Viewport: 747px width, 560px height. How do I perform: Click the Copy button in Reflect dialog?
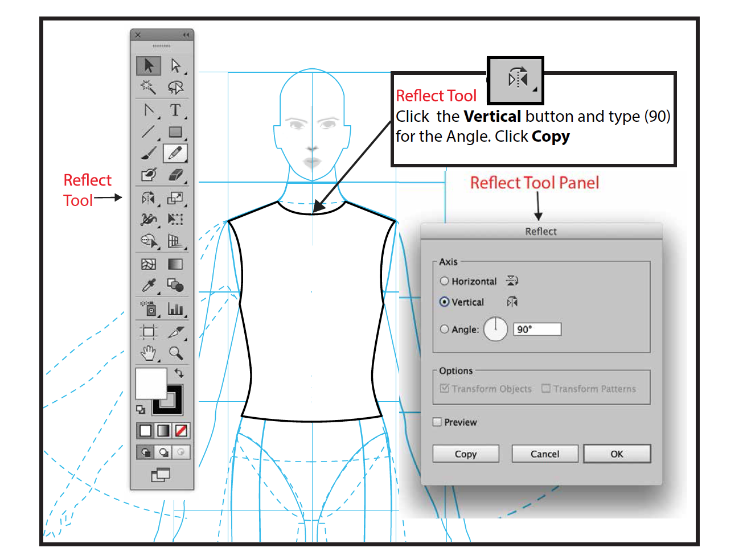tap(466, 454)
